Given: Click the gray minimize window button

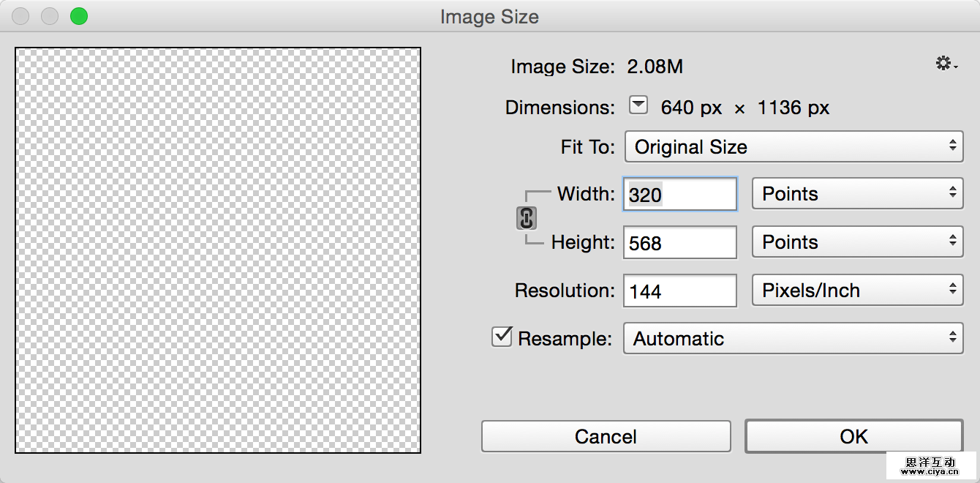Looking at the screenshot, I should pyautogui.click(x=50, y=16).
